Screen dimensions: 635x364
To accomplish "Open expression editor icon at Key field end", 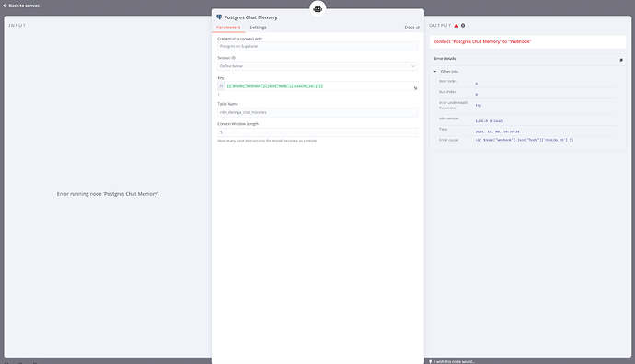I will [x=415, y=88].
